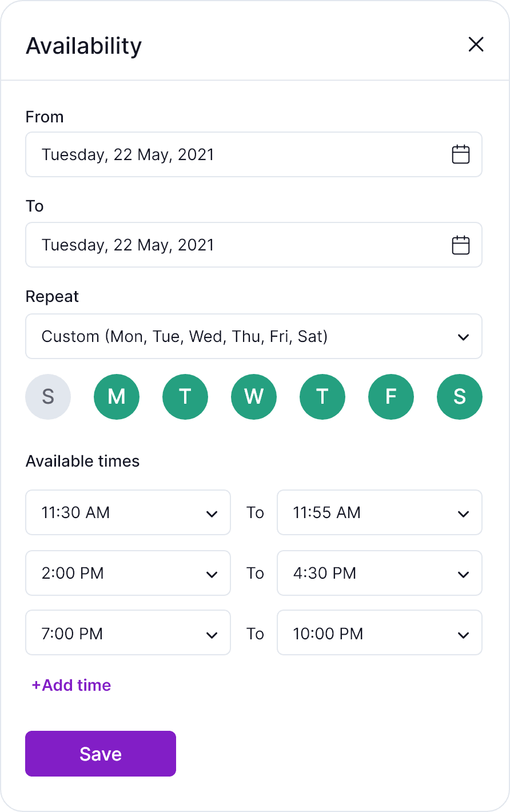Viewport: 510px width, 812px height.
Task: Open the 10:00 PM end time dropdown
Action: [380, 634]
